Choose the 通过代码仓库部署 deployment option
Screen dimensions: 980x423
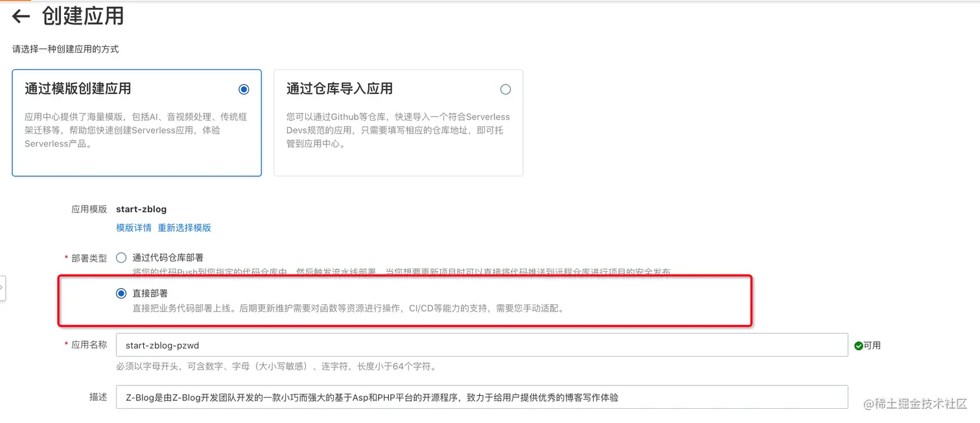click(x=121, y=258)
